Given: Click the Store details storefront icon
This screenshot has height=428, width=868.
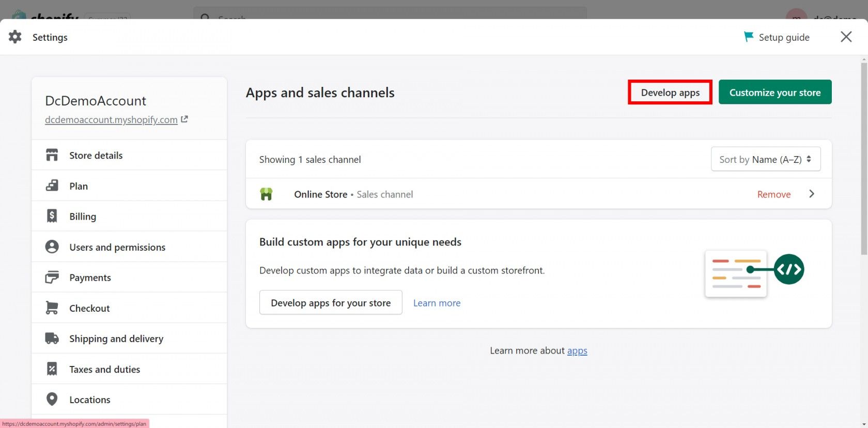Looking at the screenshot, I should pyautogui.click(x=52, y=155).
